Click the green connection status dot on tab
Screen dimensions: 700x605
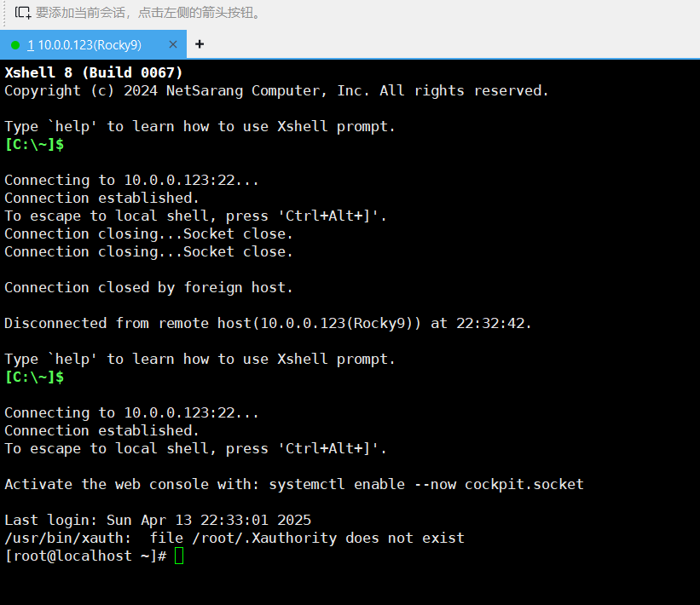click(15, 45)
